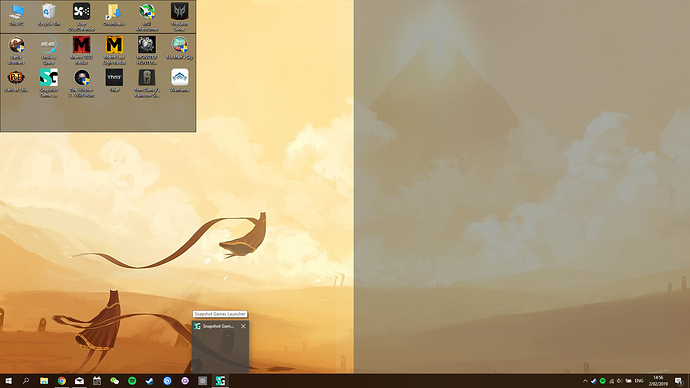Open the Thief game shortcut
Screen dimensions: 690x388
pos(114,81)
